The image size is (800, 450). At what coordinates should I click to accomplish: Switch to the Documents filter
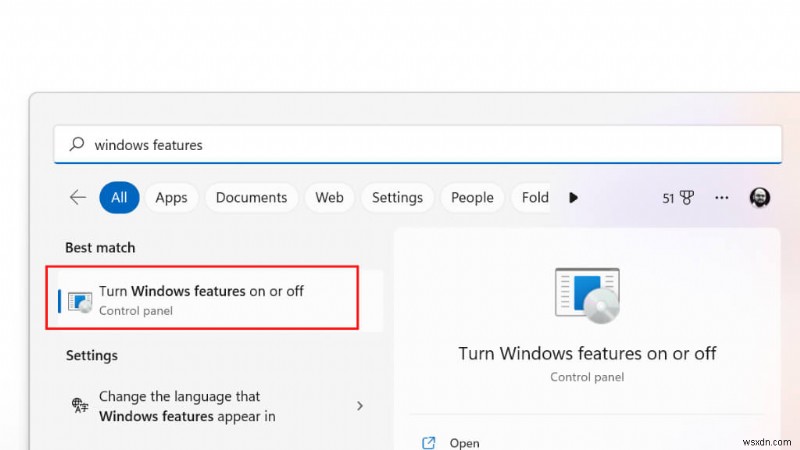click(x=251, y=197)
